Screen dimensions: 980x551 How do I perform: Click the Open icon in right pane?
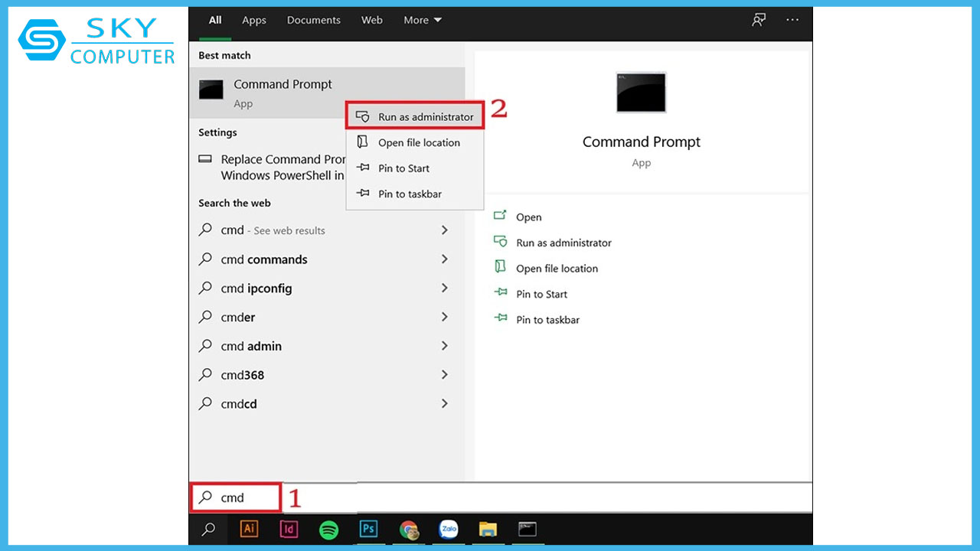point(501,217)
